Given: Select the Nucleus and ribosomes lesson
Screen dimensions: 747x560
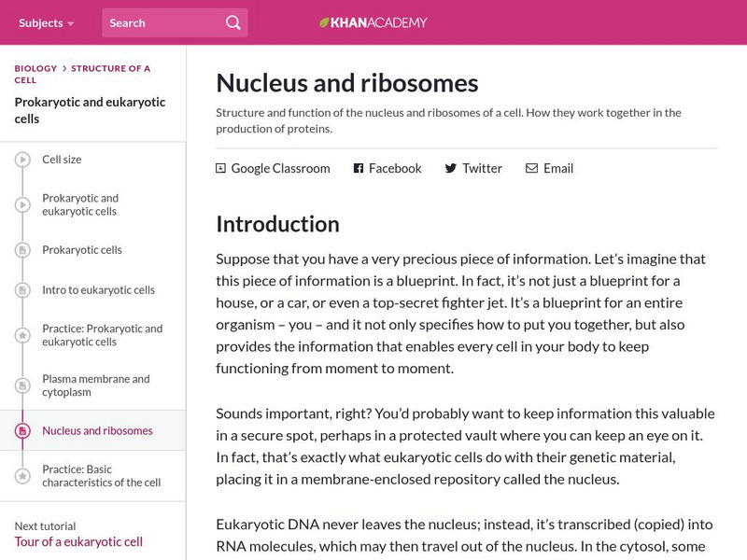Looking at the screenshot, I should (x=97, y=430).
